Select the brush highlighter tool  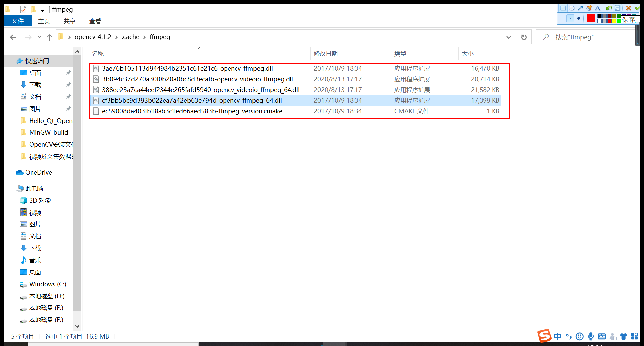[x=589, y=8]
